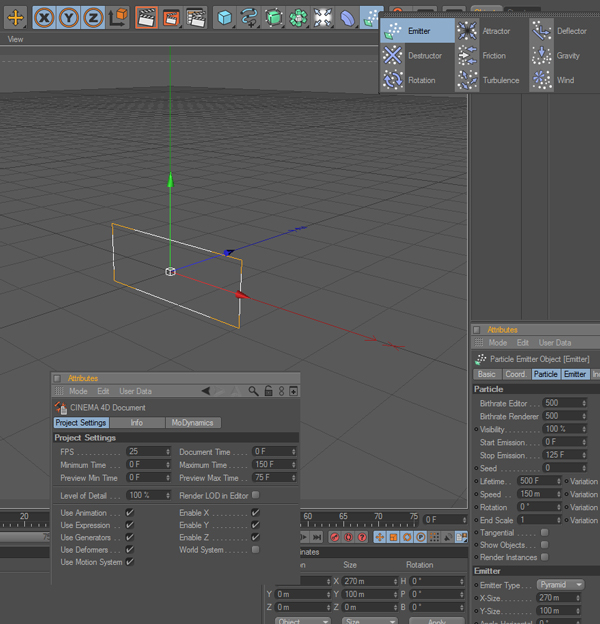The image size is (600, 624).
Task: Open the Emitter Type dropdown
Action: click(560, 584)
